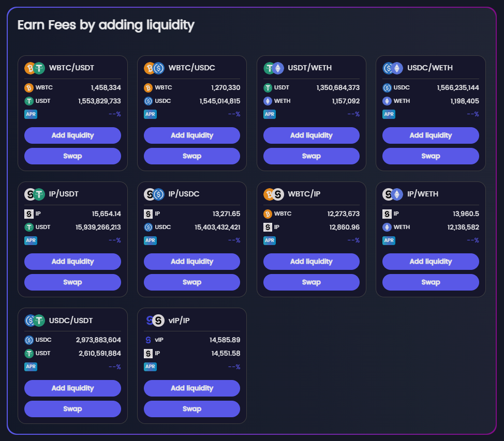
Task: Click the WETH token icon in USDT/WETH card
Action: pos(268,101)
